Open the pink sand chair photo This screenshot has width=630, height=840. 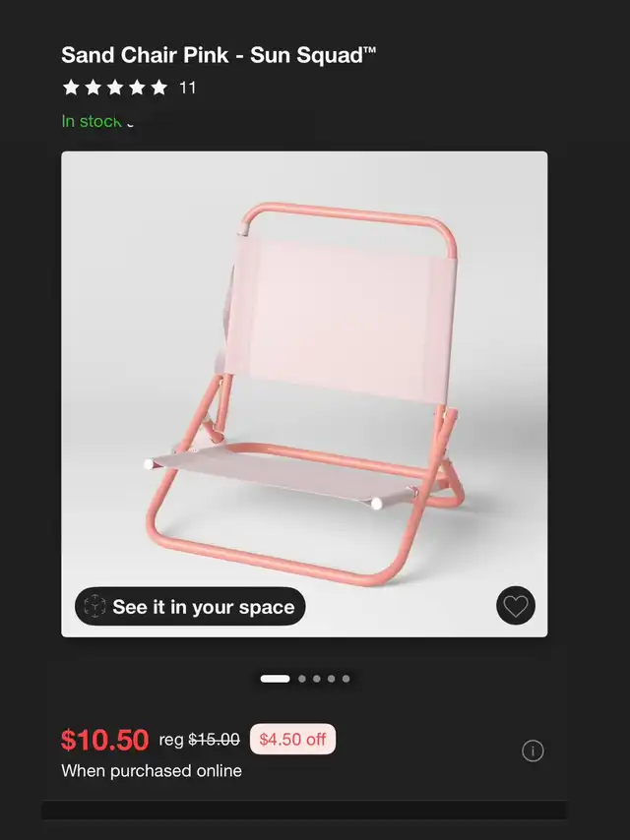(304, 394)
